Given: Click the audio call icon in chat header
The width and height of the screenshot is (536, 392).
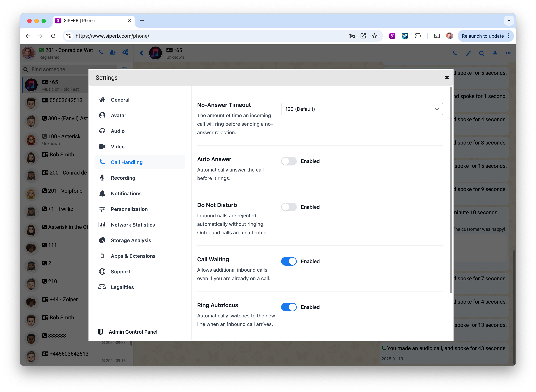Looking at the screenshot, I should (x=455, y=53).
